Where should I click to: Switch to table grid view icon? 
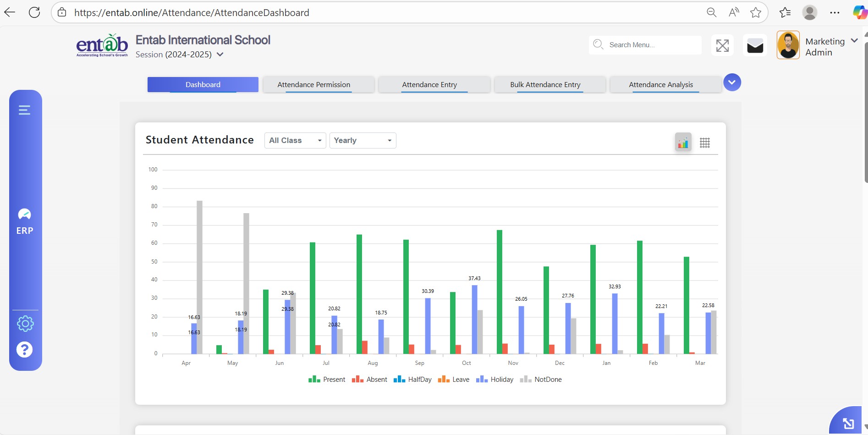click(x=705, y=143)
